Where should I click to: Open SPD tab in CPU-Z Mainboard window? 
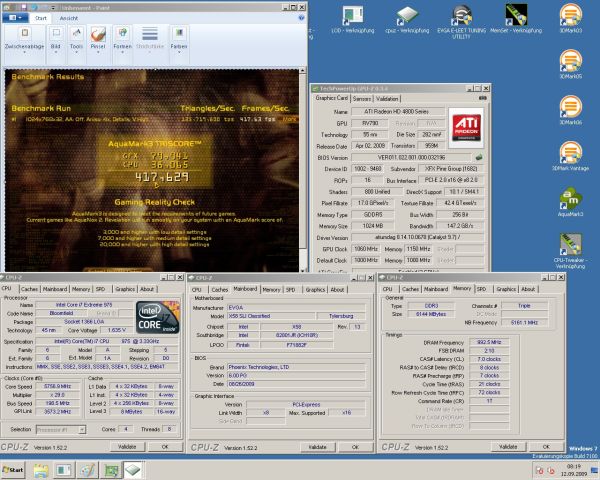click(290, 290)
